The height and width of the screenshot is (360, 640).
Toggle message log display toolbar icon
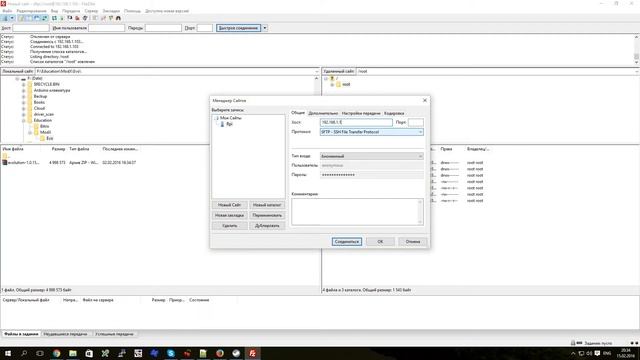point(21,18)
